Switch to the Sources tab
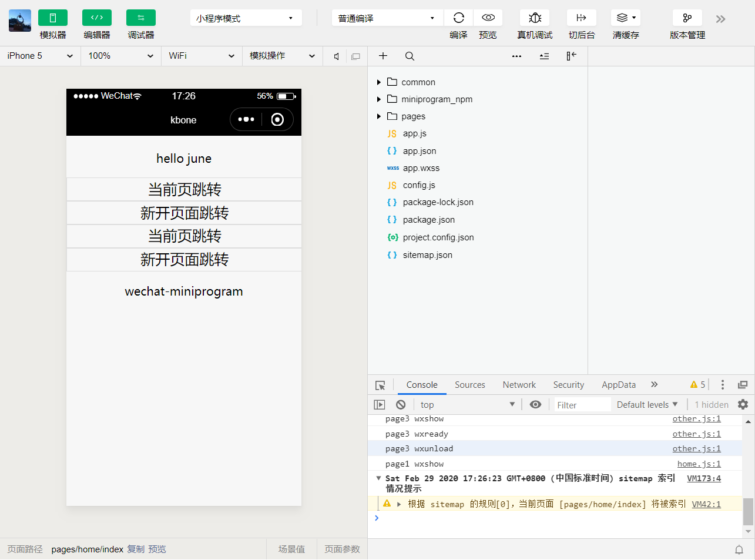 [x=470, y=385]
